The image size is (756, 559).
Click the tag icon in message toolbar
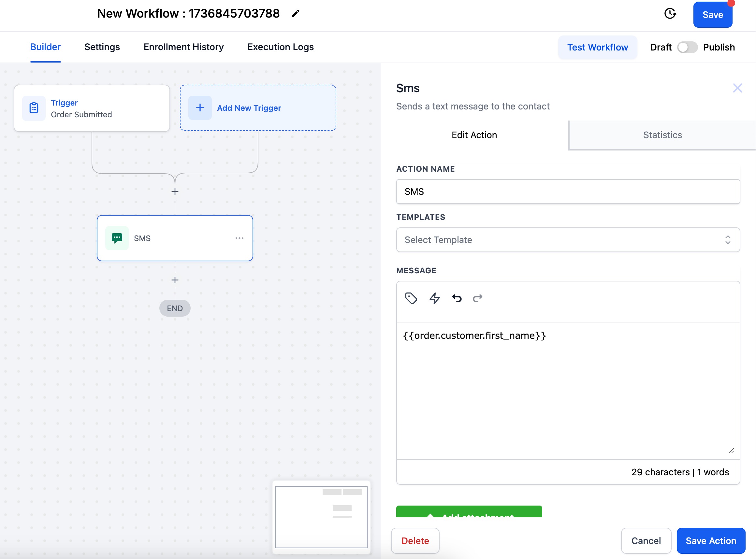[411, 298]
